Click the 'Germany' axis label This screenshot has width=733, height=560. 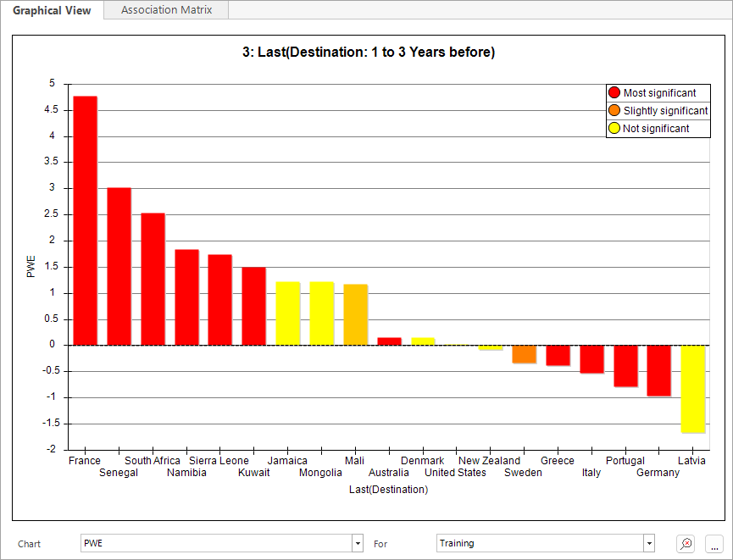(x=658, y=473)
